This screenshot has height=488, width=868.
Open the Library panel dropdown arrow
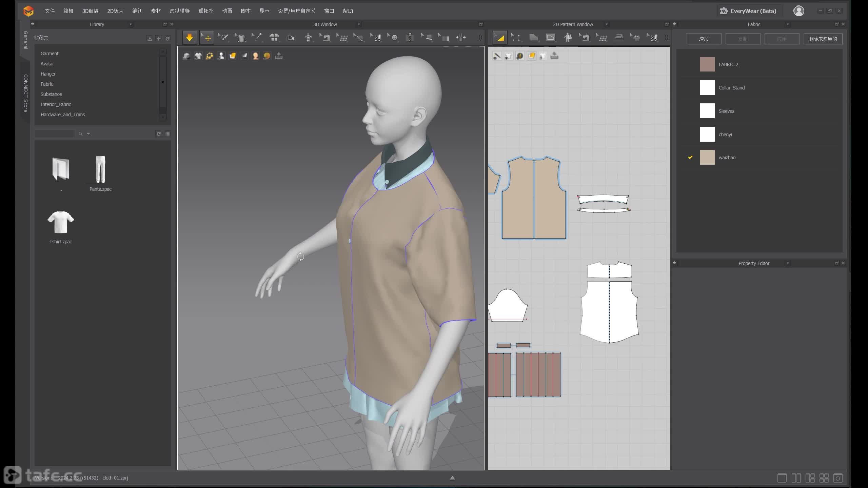[131, 24]
